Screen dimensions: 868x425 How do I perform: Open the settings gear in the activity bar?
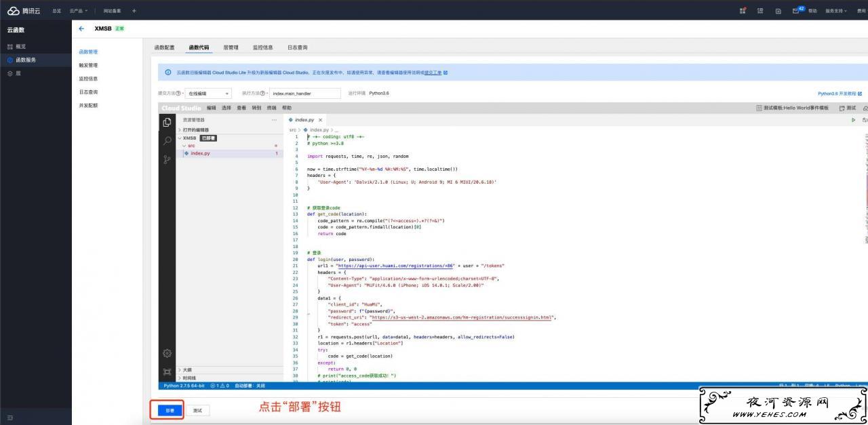[167, 353]
